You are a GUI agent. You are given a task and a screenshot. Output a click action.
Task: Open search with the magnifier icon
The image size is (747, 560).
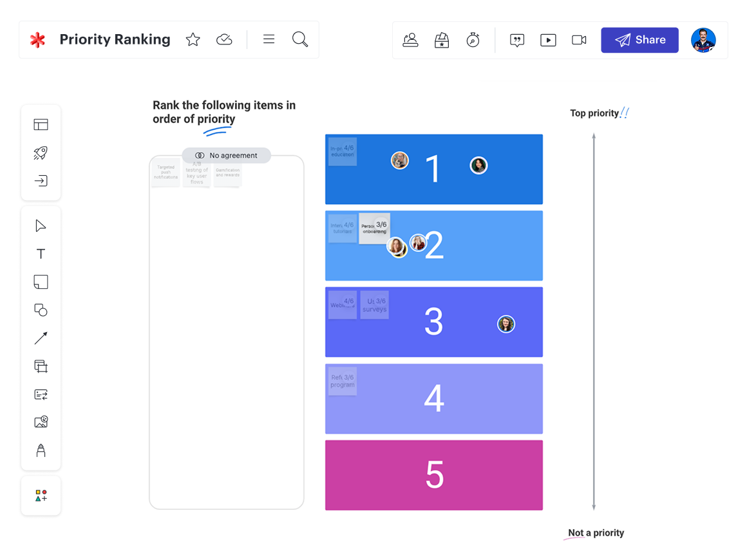(300, 39)
